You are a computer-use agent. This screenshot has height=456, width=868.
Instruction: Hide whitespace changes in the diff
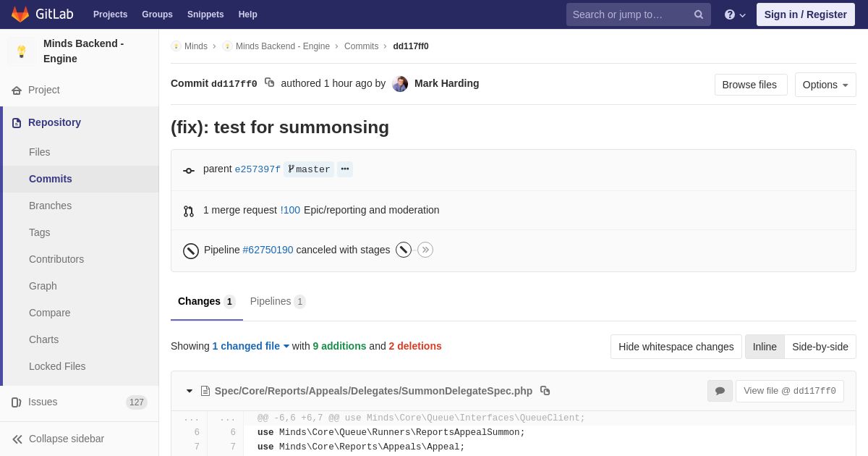coord(676,347)
